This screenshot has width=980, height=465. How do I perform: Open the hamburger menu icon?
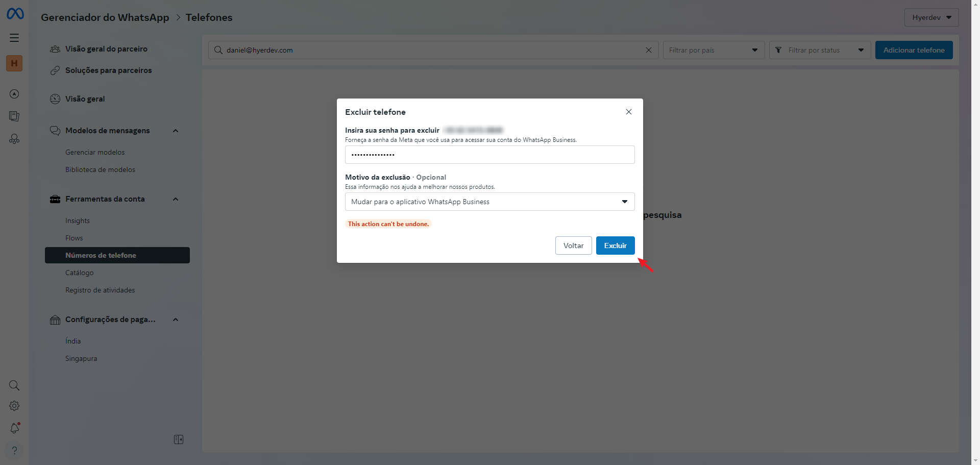14,38
